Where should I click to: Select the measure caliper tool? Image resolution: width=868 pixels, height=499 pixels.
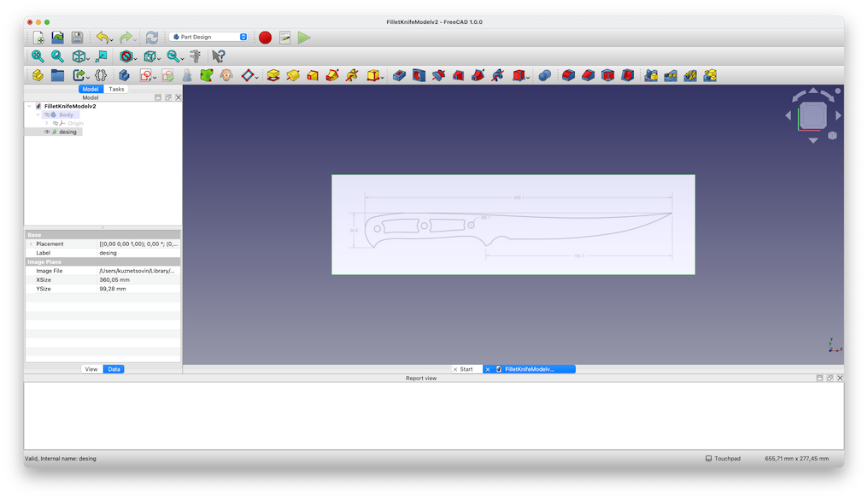(195, 56)
